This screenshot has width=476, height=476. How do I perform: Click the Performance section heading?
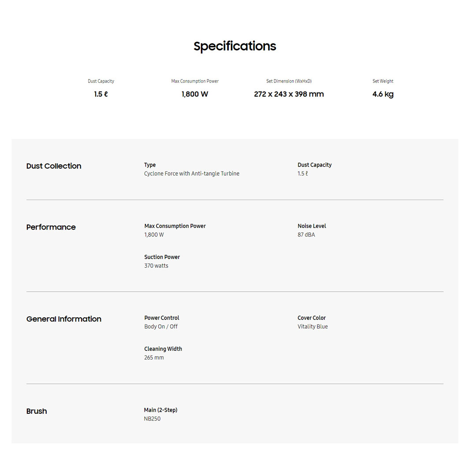click(x=51, y=227)
